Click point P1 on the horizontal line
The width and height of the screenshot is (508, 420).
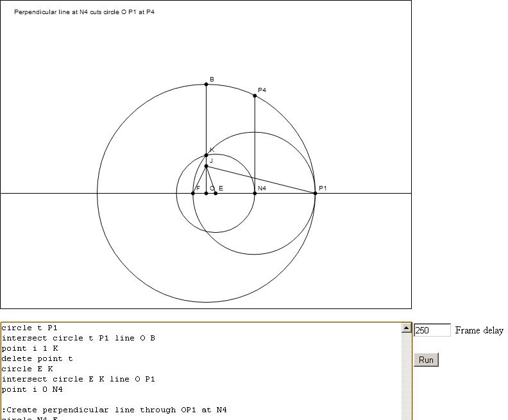click(x=315, y=193)
